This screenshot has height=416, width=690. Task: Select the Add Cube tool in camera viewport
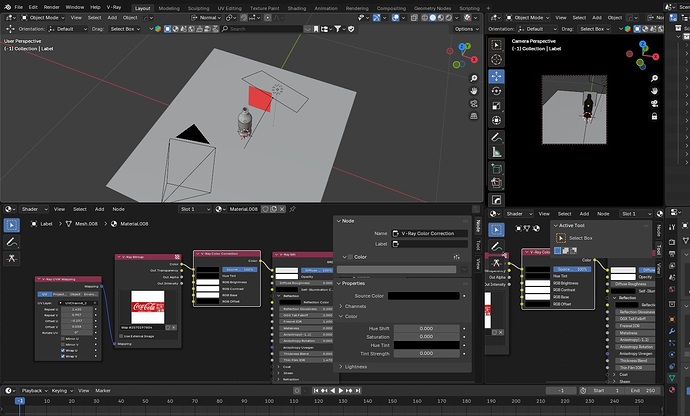(496, 169)
